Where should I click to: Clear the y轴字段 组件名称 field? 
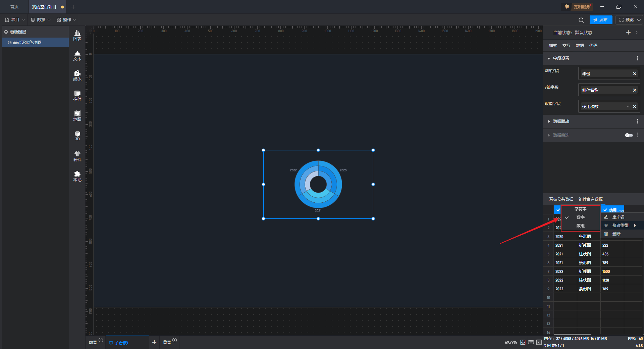[x=635, y=90]
